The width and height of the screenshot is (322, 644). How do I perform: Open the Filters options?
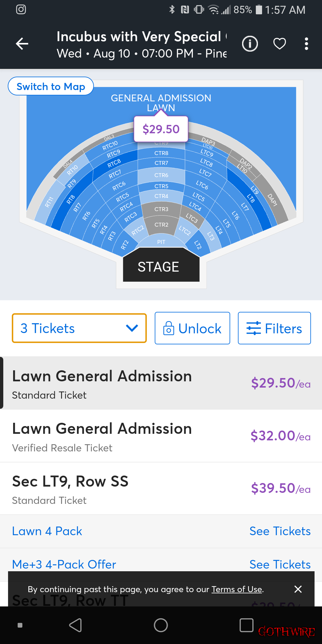pos(274,328)
